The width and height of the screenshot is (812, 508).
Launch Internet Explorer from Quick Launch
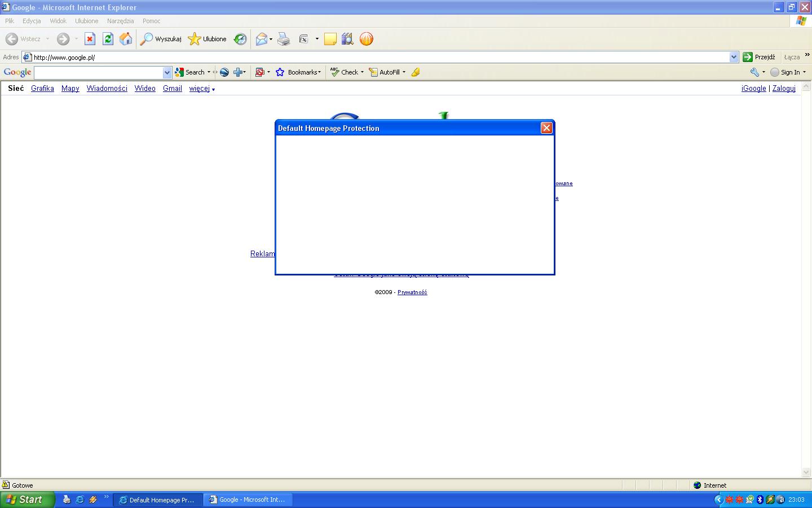tap(80, 500)
